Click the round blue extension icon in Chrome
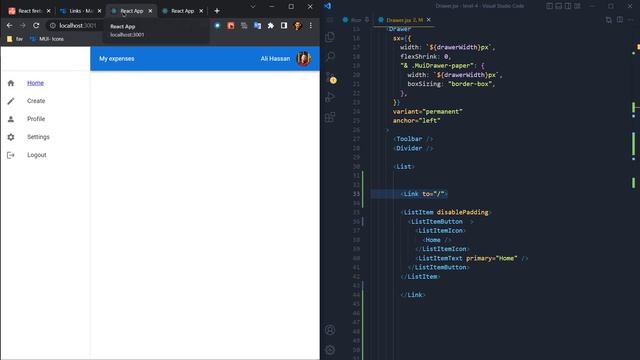Image resolution: width=640 pixels, height=360 pixels. 217,25
